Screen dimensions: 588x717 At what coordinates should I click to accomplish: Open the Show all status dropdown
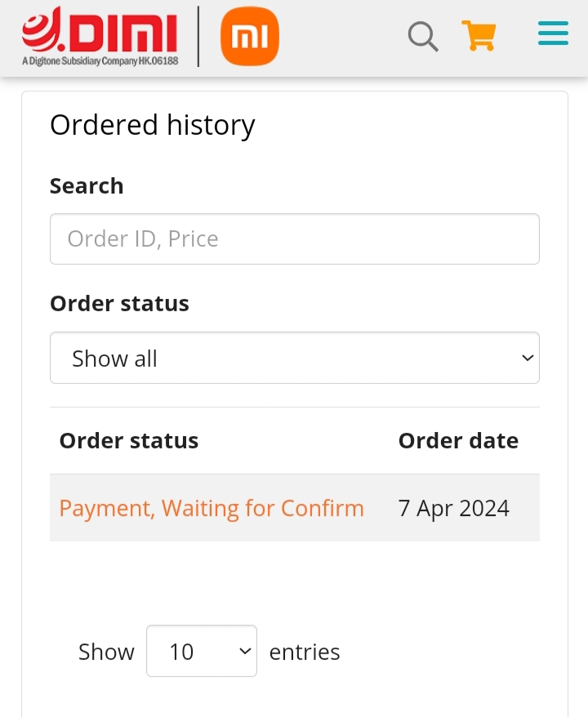click(x=295, y=358)
